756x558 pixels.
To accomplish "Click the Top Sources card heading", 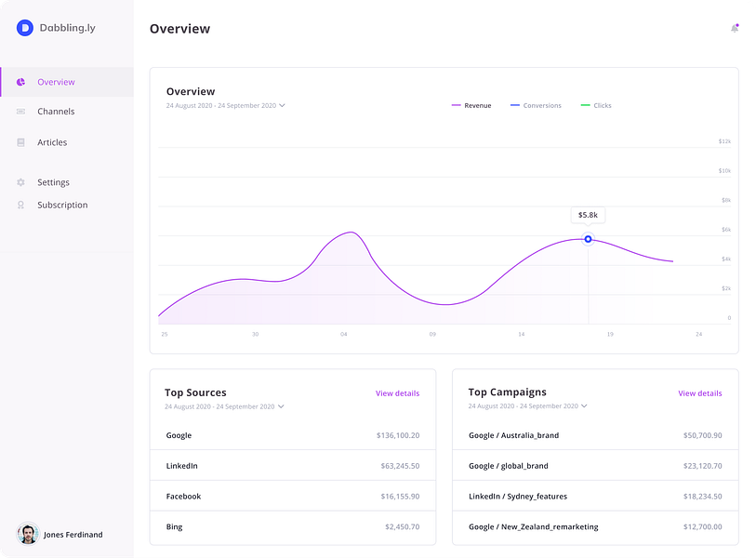I will coord(195,392).
